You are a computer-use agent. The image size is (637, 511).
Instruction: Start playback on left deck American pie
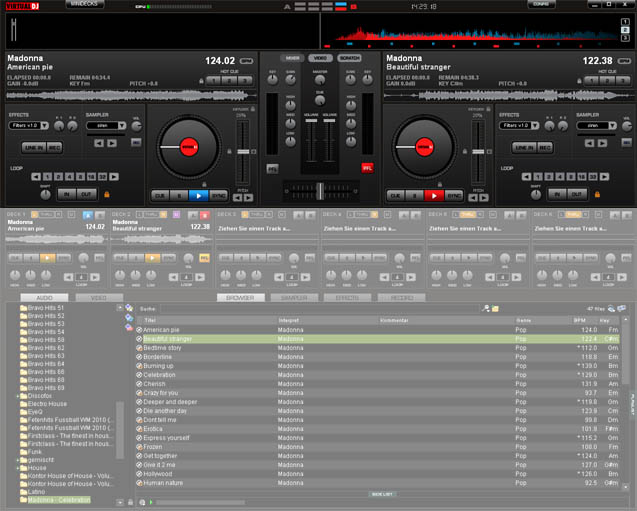[x=199, y=196]
